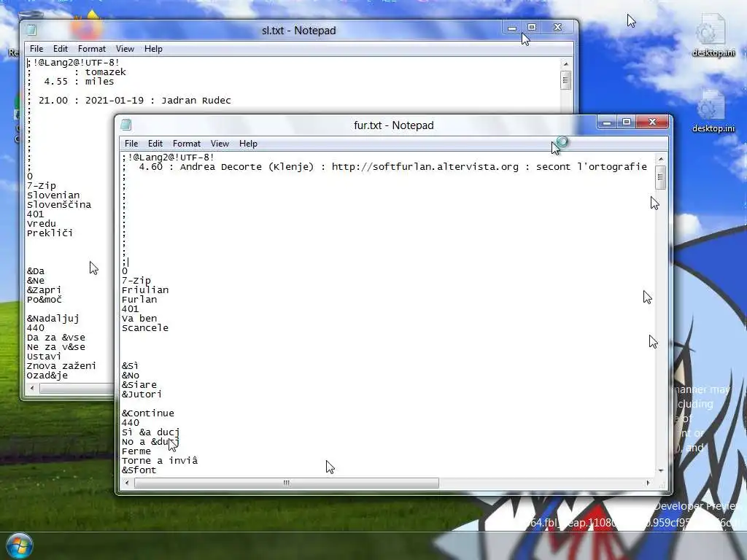
Task: Click fur.txt vertical scrollbar down arrow
Action: click(x=661, y=470)
